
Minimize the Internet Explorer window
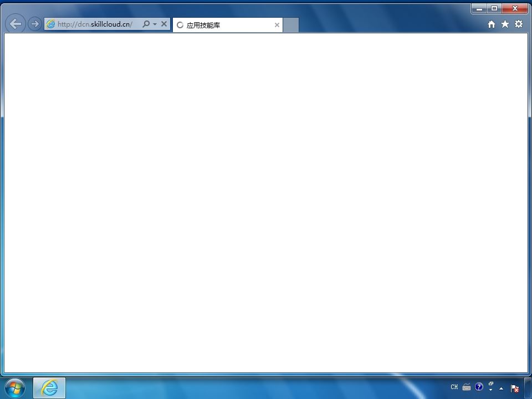tap(479, 9)
